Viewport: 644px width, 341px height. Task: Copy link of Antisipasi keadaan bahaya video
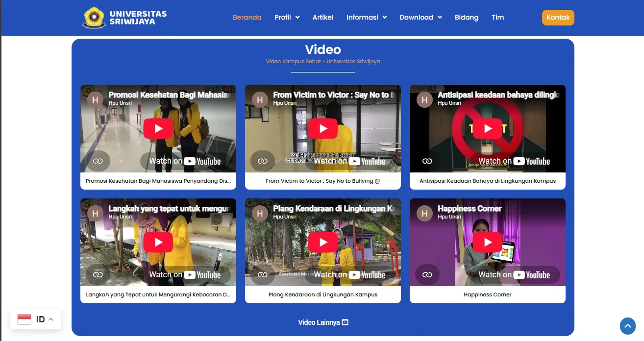[x=427, y=161]
